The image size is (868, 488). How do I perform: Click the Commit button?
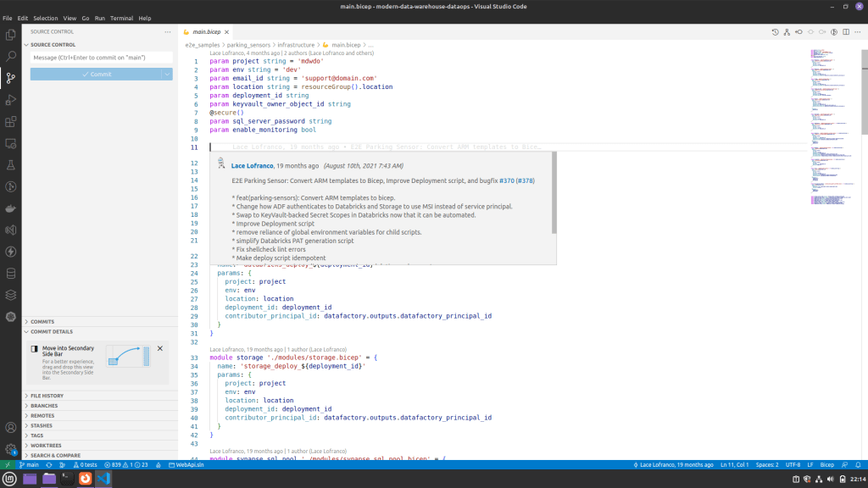tap(96, 75)
